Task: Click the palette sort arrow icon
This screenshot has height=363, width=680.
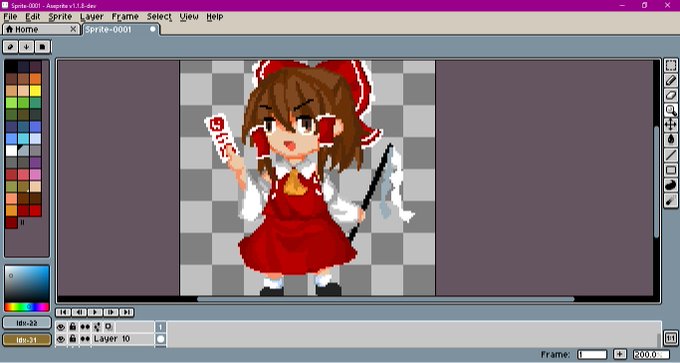Action: click(26, 47)
